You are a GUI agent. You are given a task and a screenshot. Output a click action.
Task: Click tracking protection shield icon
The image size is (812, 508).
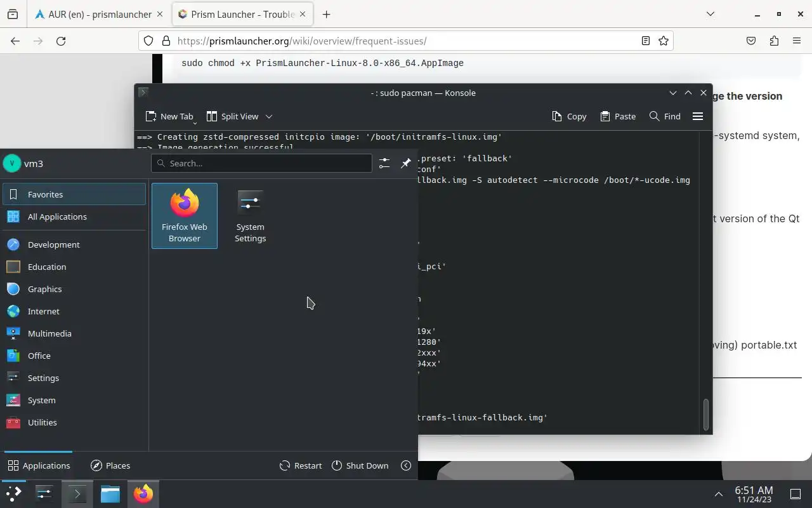(x=148, y=41)
